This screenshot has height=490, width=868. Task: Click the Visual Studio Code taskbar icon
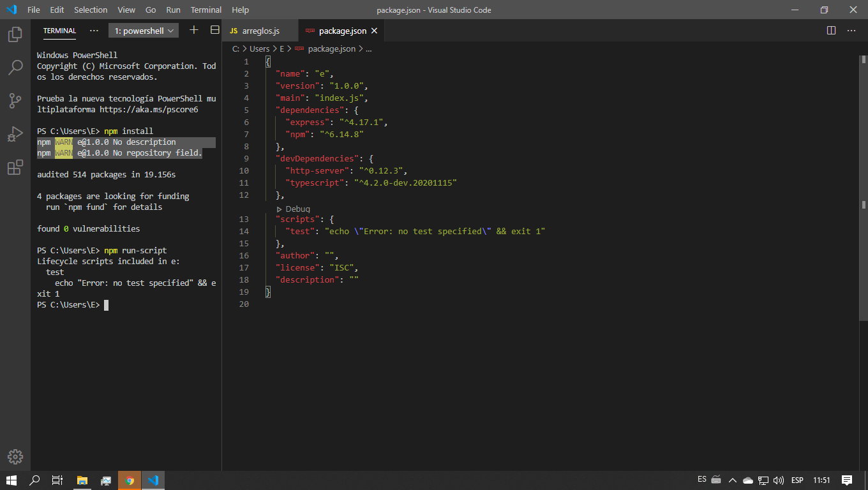tap(153, 480)
